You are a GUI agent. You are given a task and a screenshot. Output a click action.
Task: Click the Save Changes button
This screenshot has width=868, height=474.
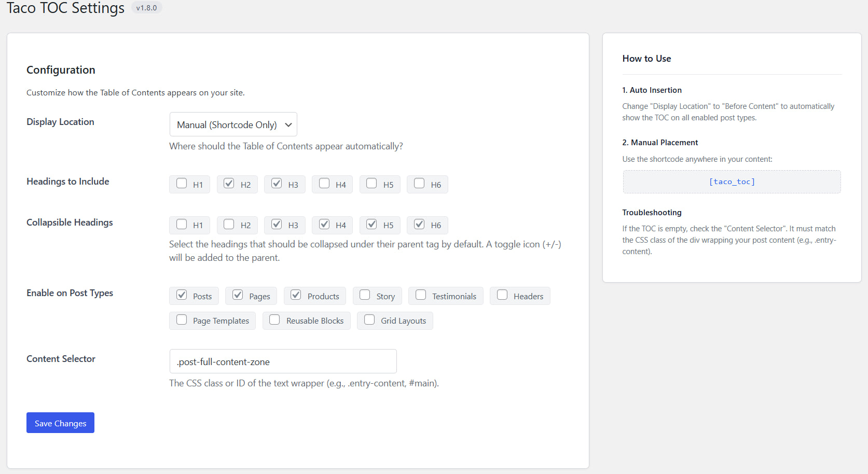pyautogui.click(x=60, y=423)
